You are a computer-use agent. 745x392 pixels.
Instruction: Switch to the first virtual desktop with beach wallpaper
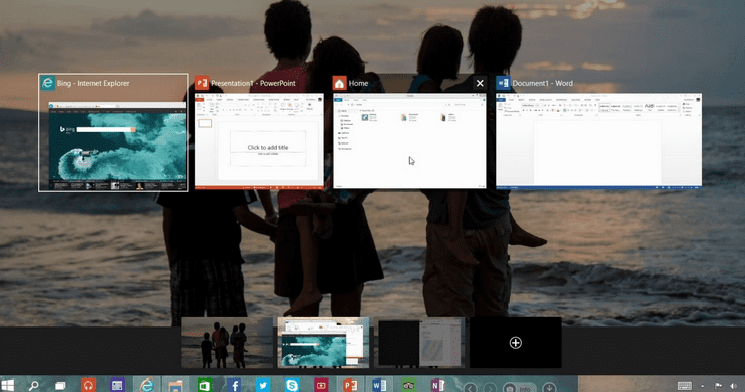227,343
